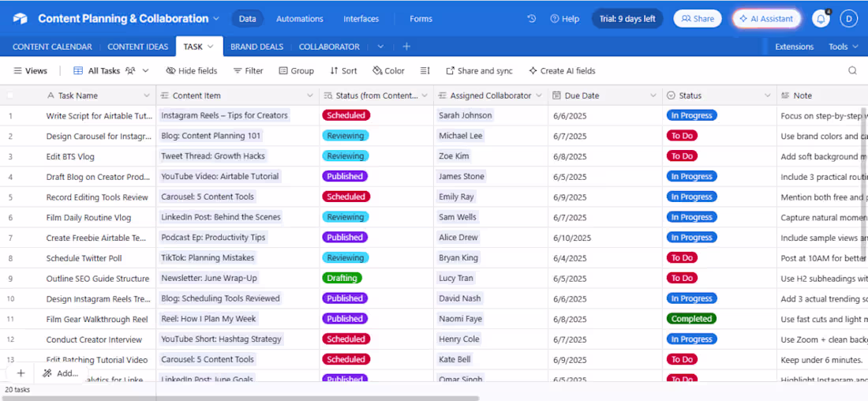868x401 pixels.
Task: Expand the base name dropdown arrow
Action: click(216, 19)
